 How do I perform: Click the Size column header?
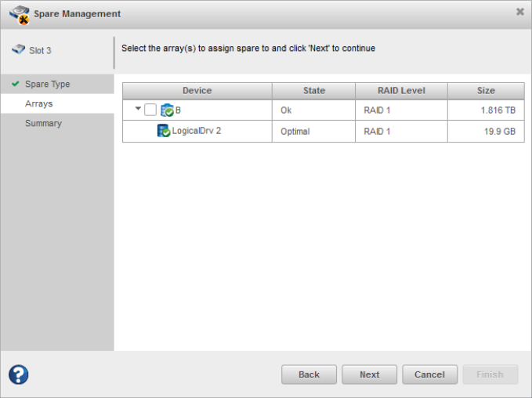(x=486, y=91)
